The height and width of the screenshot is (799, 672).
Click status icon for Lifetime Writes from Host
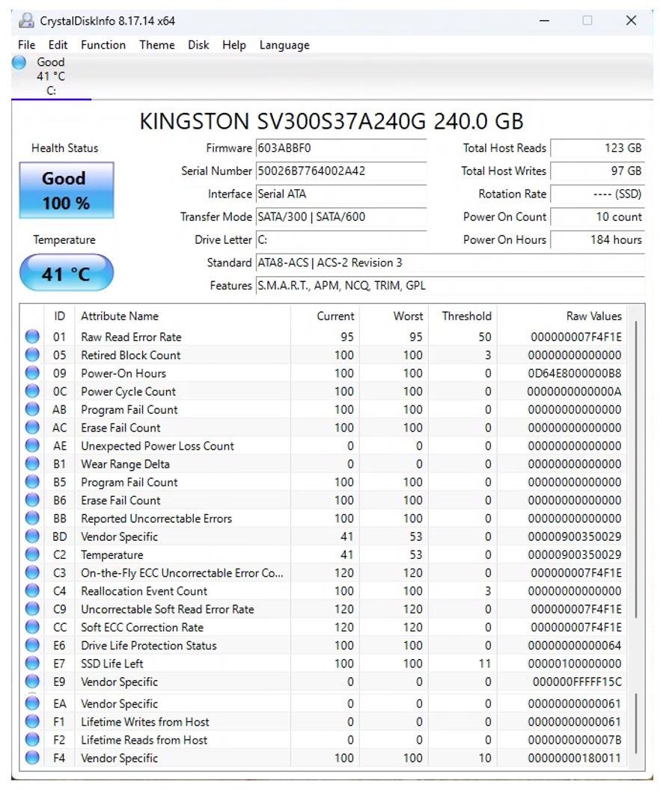32,721
